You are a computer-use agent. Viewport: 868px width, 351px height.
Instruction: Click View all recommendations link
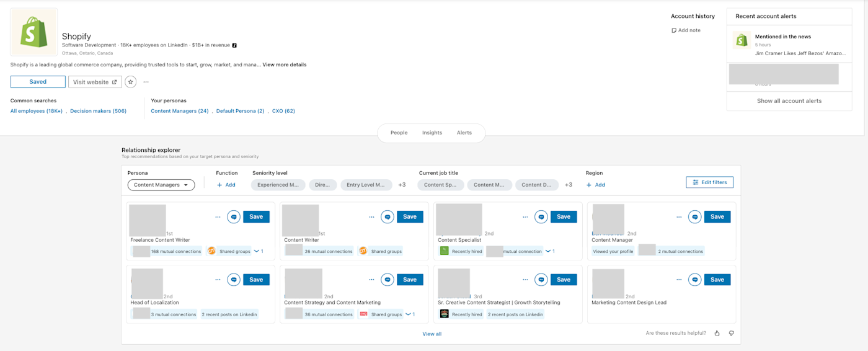[x=432, y=334]
